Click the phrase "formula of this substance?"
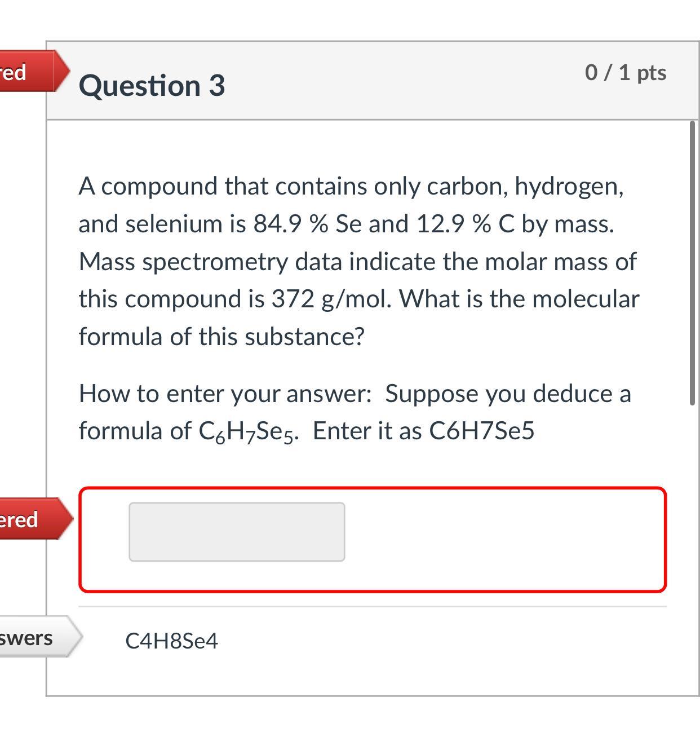 [x=221, y=337]
